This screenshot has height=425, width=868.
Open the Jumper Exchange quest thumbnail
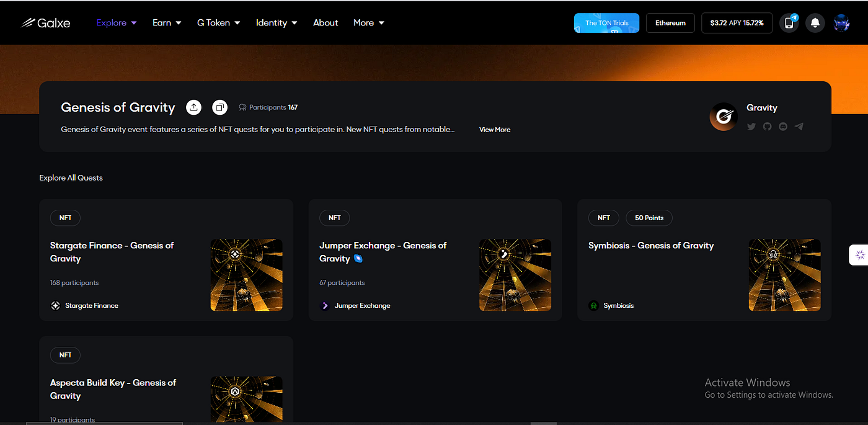coord(515,275)
